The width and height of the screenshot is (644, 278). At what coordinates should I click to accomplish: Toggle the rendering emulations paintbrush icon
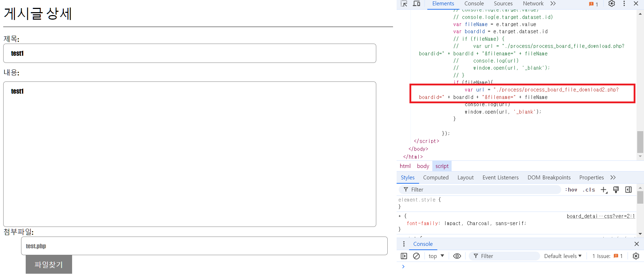pos(616,190)
